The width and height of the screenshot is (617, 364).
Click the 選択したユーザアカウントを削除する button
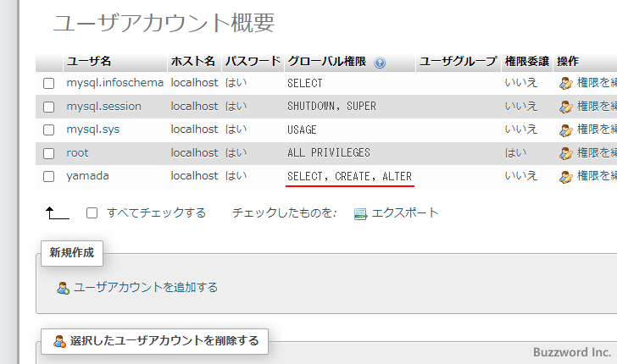[x=164, y=341]
